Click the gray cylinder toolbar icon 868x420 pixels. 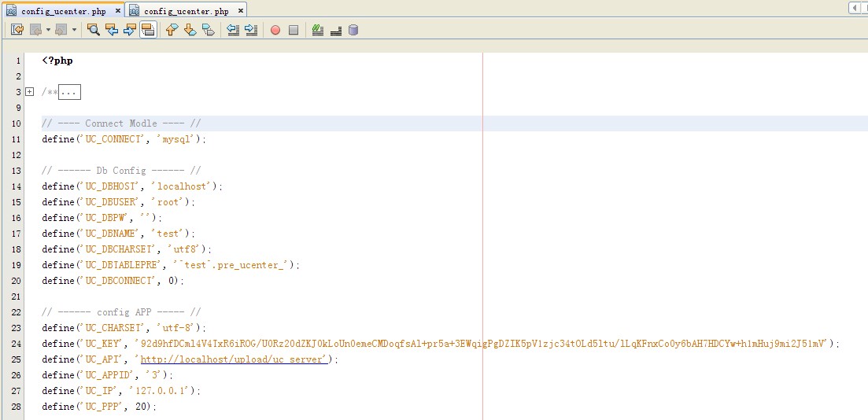pyautogui.click(x=353, y=30)
